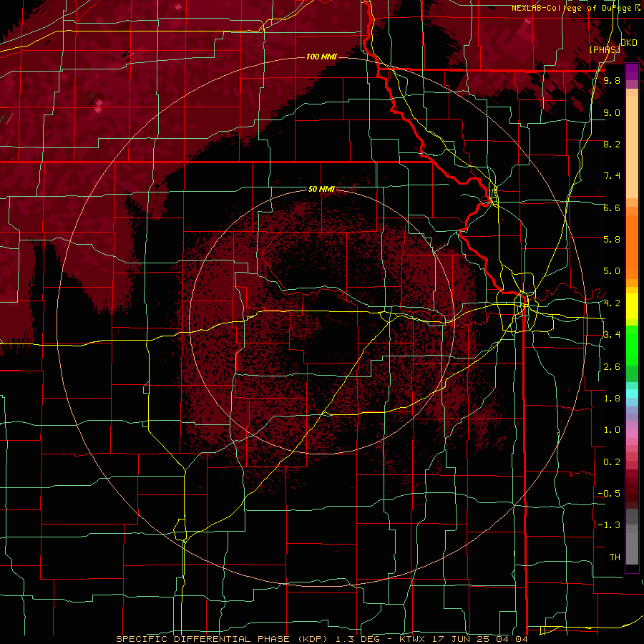Click the orange segment of color bar
The image size is (644, 644).
coord(632,246)
